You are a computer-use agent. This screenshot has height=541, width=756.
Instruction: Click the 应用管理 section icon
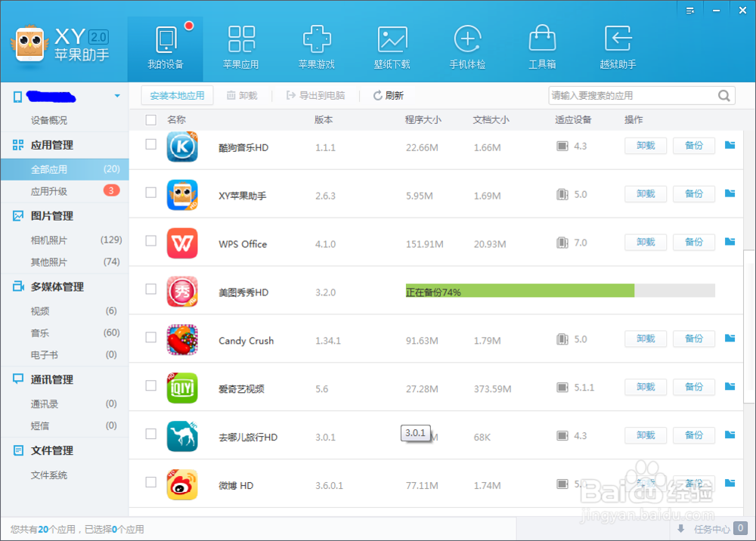pos(18,145)
